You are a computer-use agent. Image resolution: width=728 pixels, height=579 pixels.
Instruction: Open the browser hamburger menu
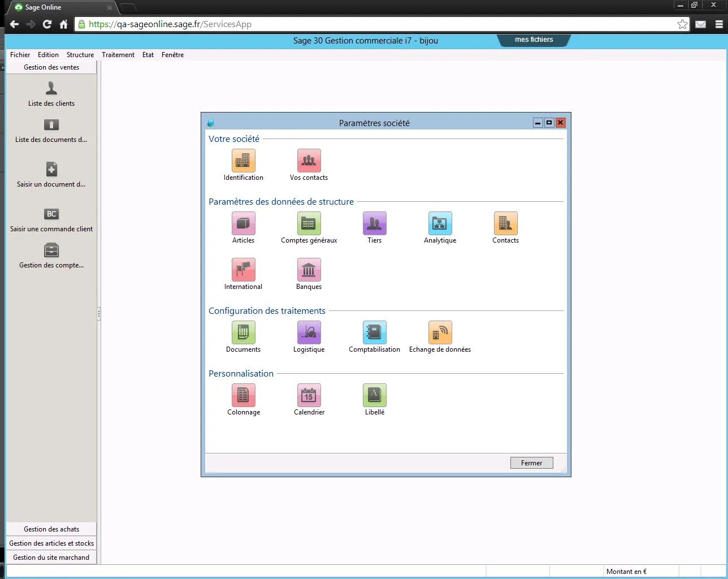719,24
